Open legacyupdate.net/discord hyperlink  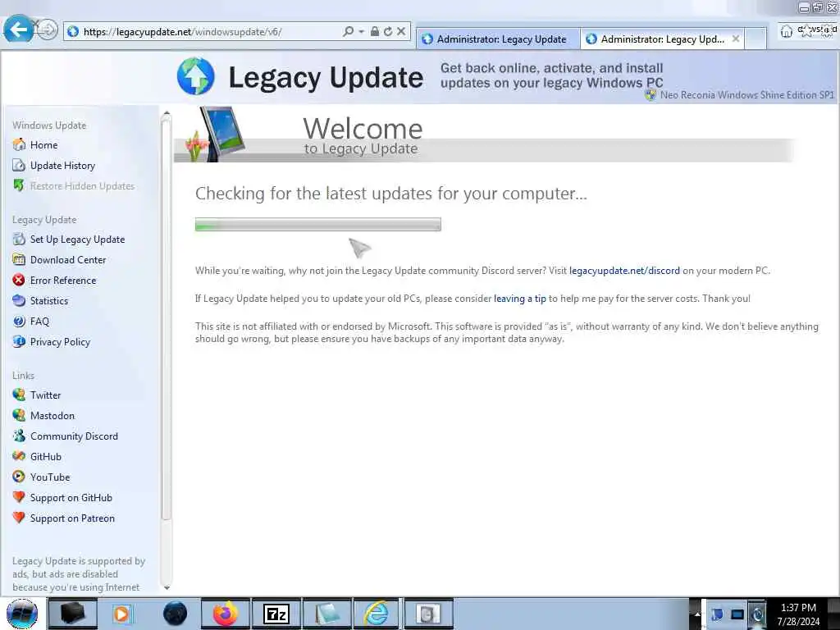pos(624,271)
